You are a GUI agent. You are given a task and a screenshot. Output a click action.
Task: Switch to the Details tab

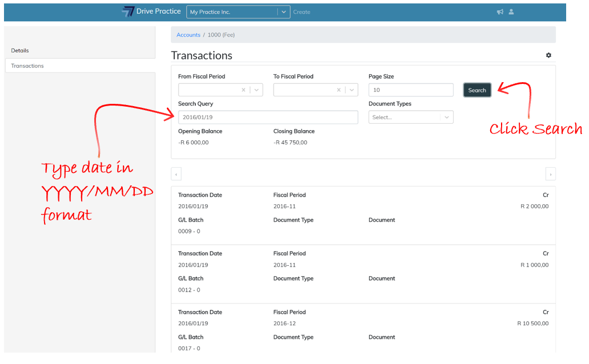[x=20, y=51]
